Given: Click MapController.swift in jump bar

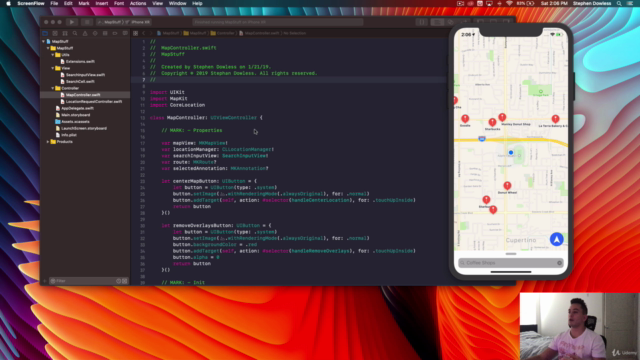Looking at the screenshot, I should tap(259, 33).
